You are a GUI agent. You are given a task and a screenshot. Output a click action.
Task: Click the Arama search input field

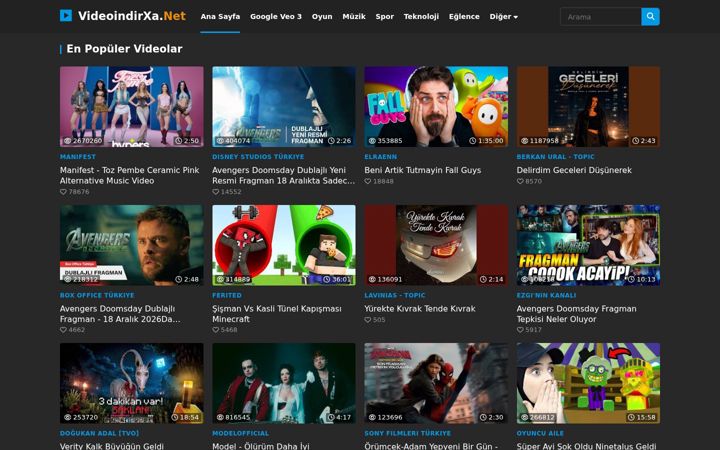click(x=601, y=17)
